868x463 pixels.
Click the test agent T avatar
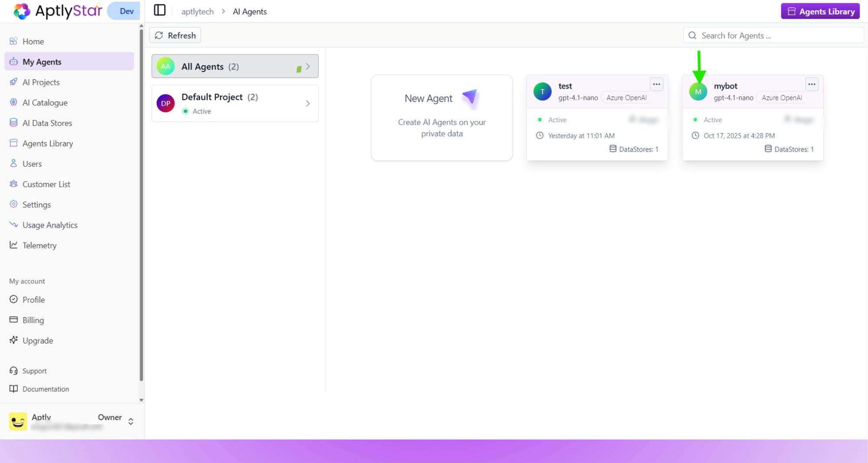pos(542,92)
